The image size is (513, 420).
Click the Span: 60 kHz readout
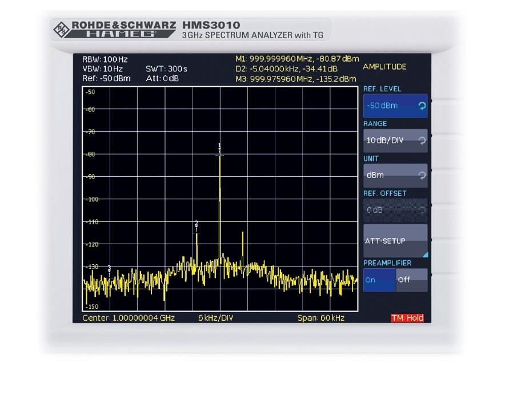321,318
